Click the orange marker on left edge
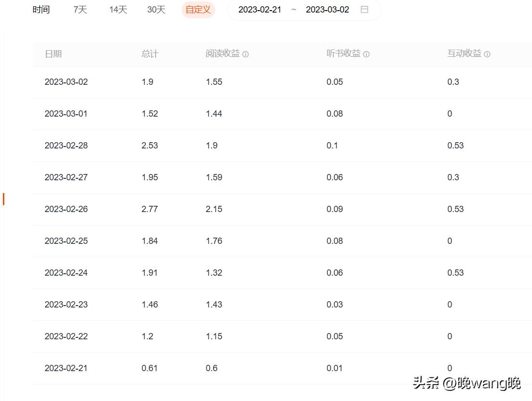 pos(3,199)
